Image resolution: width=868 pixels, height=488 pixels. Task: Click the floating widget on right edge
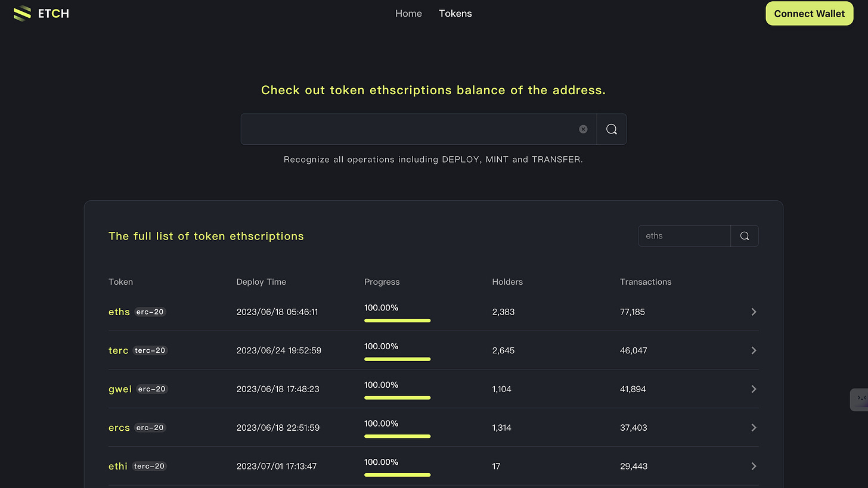tap(859, 399)
